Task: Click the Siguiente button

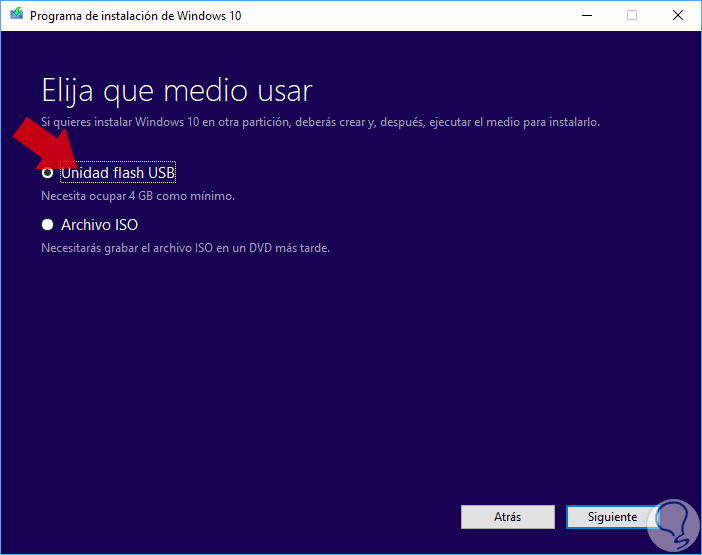Action: [x=612, y=517]
